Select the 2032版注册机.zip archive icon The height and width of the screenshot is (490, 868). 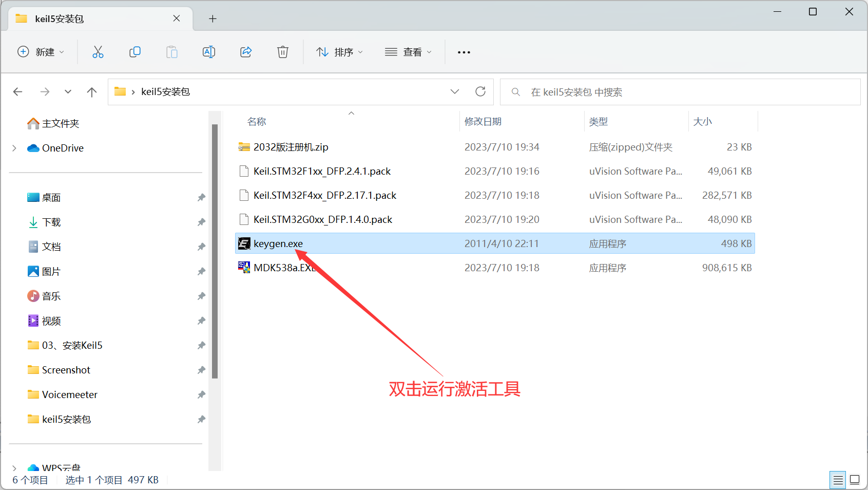[244, 147]
